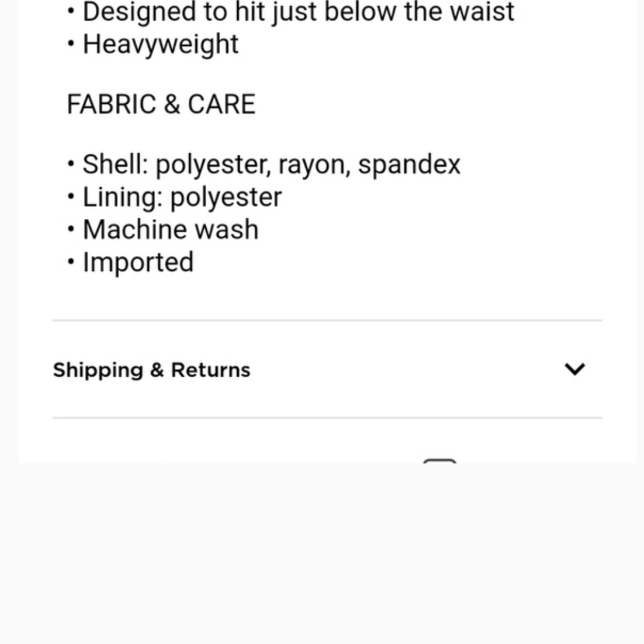
Task: Select the Heavyweight bullet text
Action: [160, 44]
